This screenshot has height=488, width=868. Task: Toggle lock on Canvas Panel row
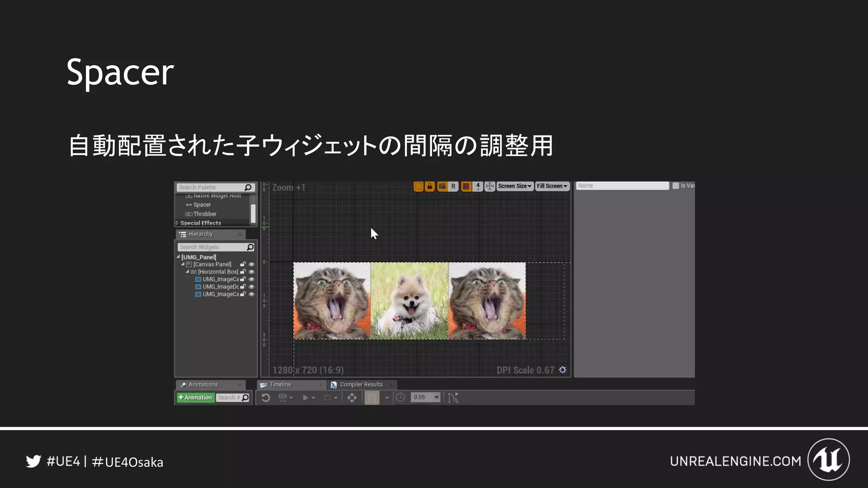[x=243, y=264]
